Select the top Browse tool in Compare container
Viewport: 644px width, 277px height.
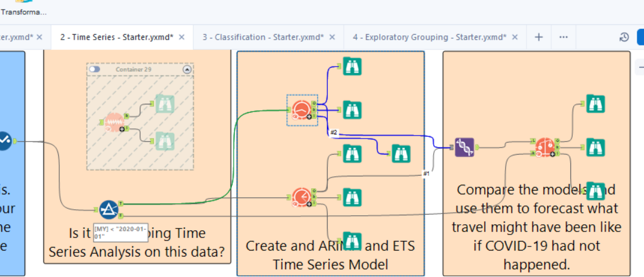point(595,104)
